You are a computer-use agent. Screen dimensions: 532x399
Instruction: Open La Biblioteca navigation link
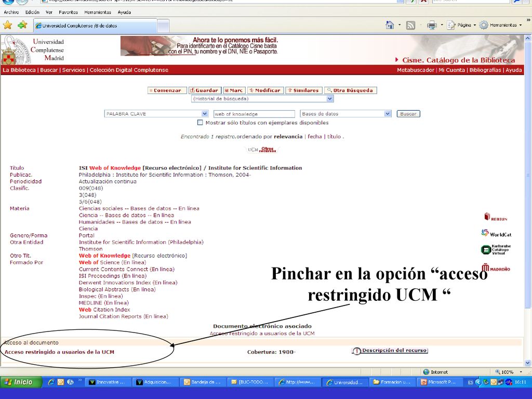19,70
